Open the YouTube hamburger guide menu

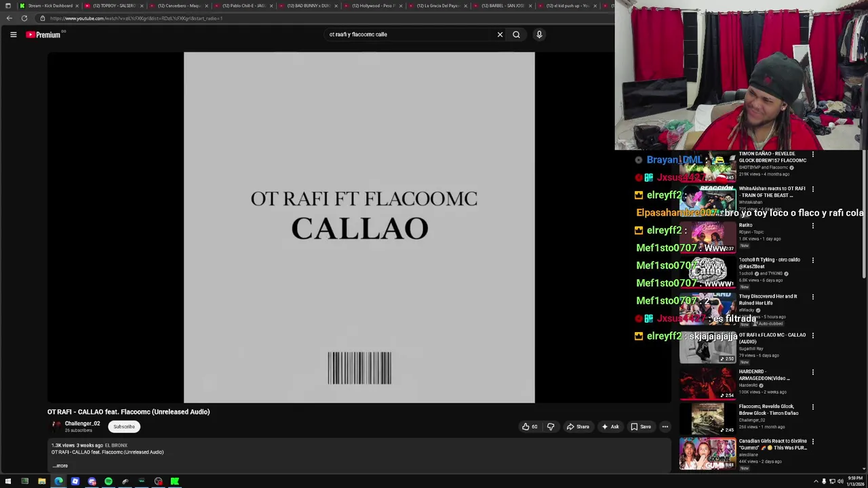pos(13,35)
